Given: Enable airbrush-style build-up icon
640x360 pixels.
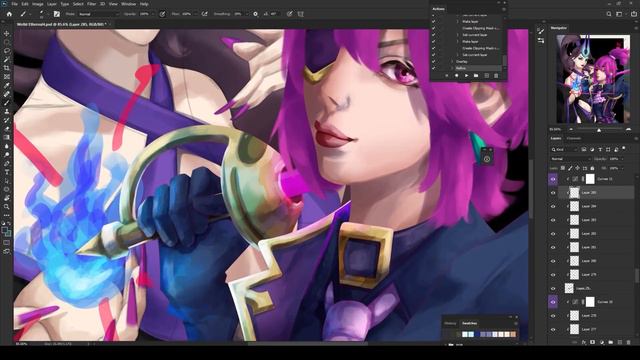Looking at the screenshot, I should click(x=204, y=14).
